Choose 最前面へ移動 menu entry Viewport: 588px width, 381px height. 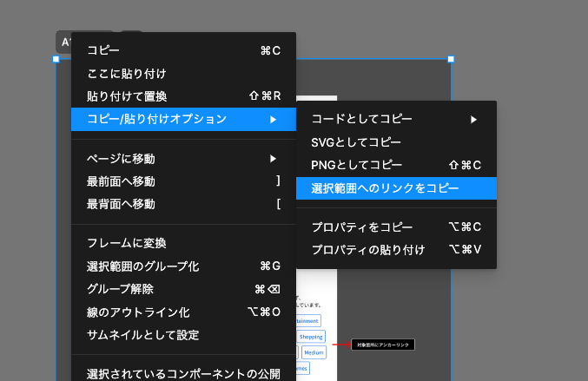tap(183, 181)
